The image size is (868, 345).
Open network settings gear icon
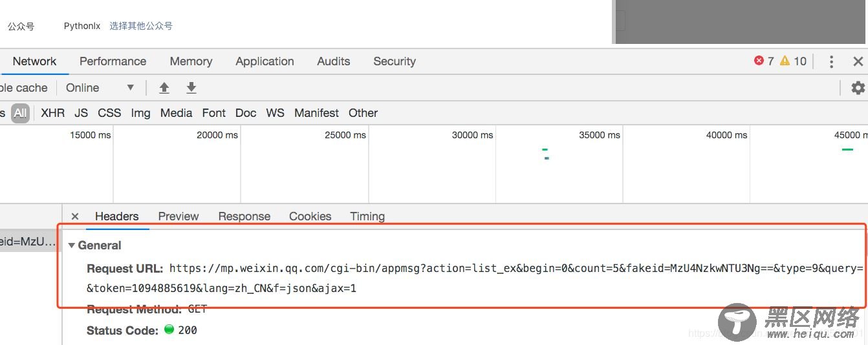[858, 88]
